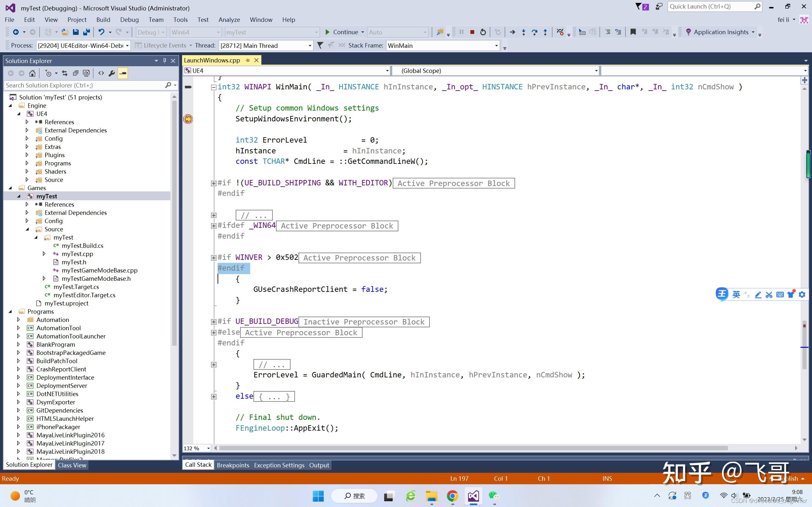Click the Step Into arrow icon
The image size is (812, 507).
[523, 32]
